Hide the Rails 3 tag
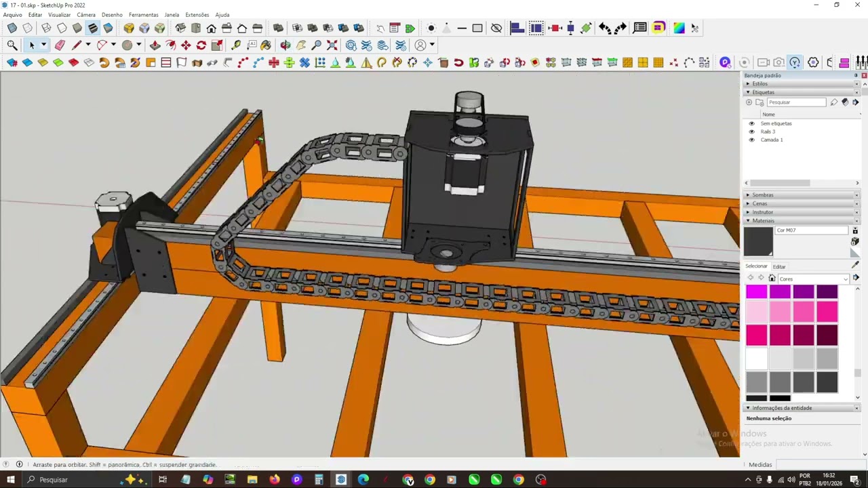This screenshot has height=488, width=868. click(751, 131)
